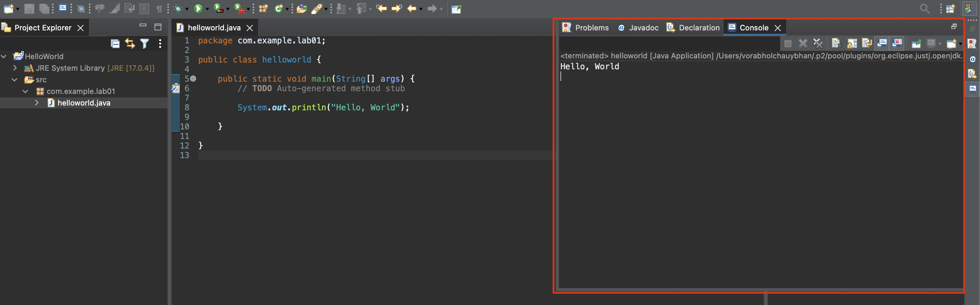Select helloworld.java in the project tree
This screenshot has width=980, height=305.
point(84,103)
